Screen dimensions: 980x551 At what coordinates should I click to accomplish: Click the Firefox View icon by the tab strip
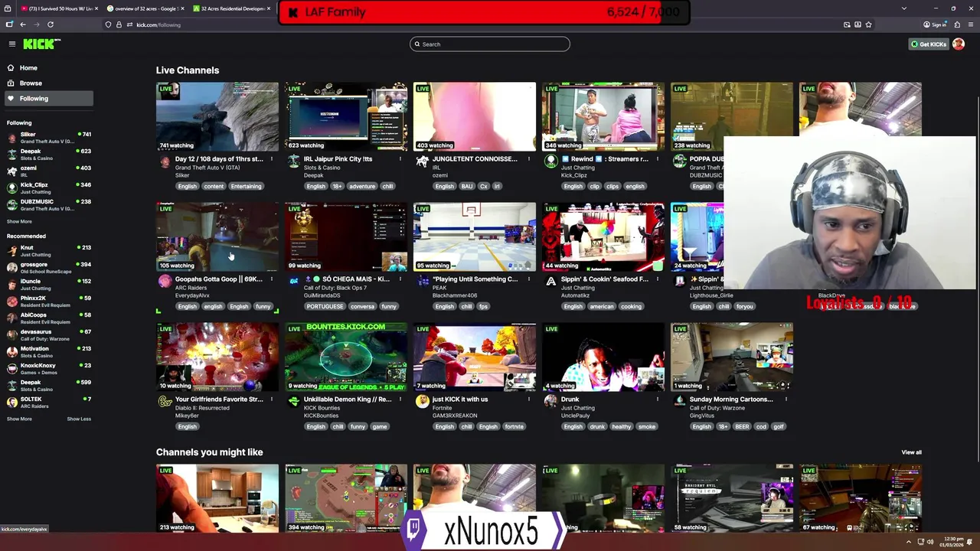pos(8,8)
